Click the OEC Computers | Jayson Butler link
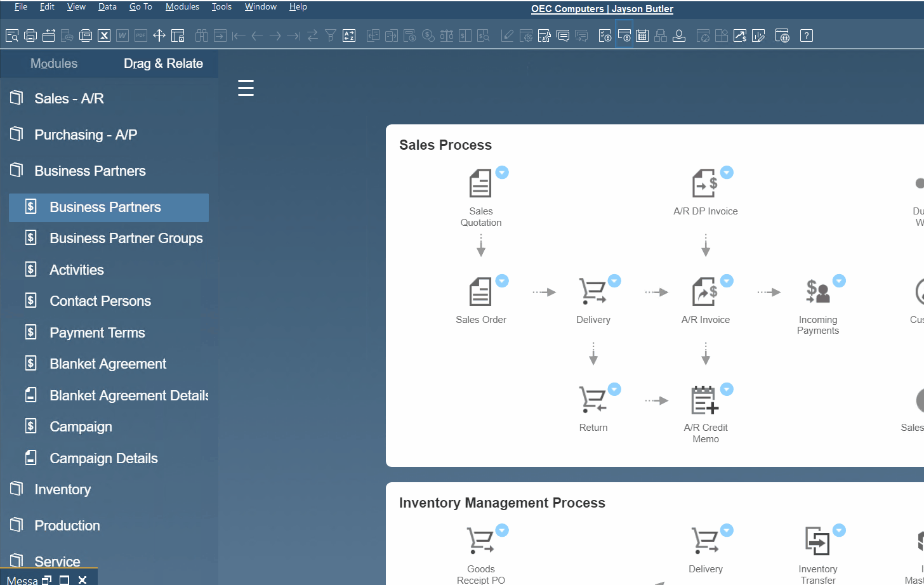Screen dimensions: 924x585 (602, 9)
